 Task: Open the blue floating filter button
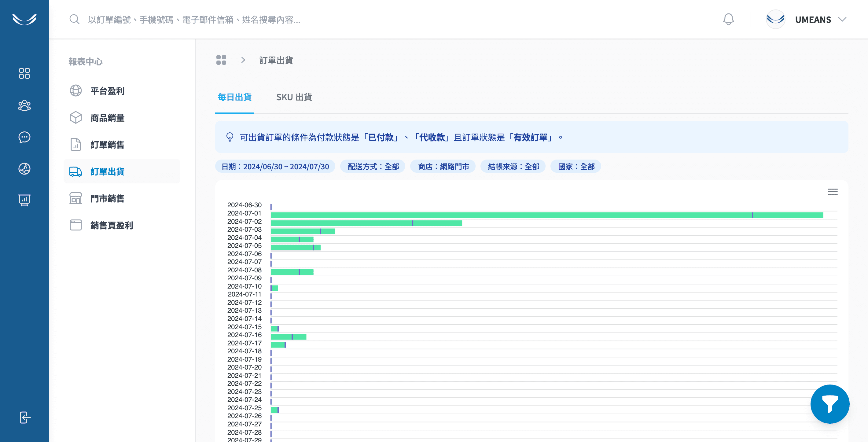pos(829,403)
